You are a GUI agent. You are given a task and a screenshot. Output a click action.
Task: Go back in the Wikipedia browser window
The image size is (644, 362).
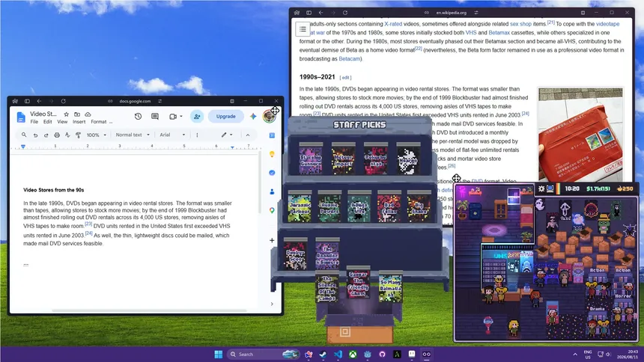(x=321, y=13)
